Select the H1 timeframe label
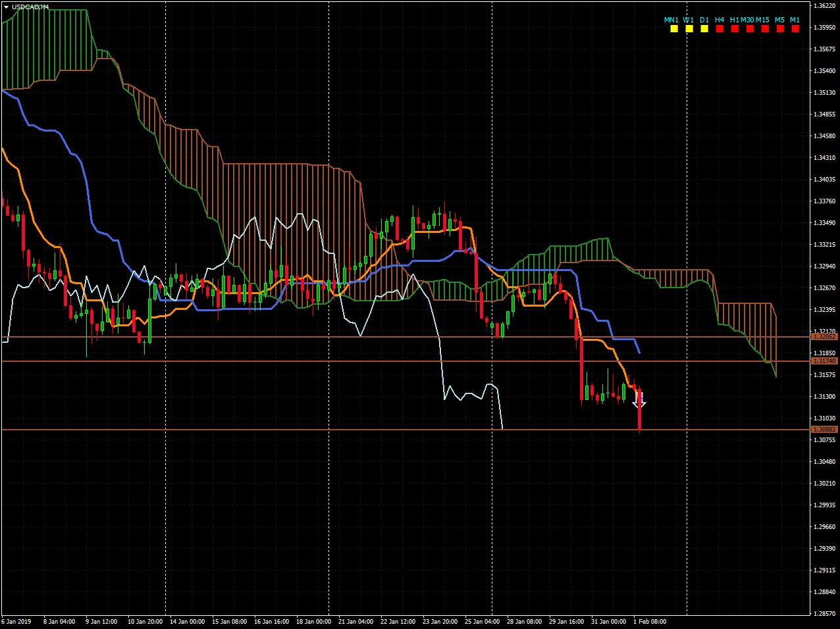The height and width of the screenshot is (629, 840). click(x=735, y=20)
